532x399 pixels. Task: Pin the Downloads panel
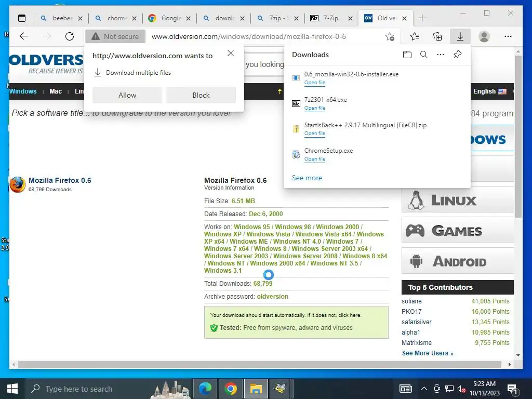coord(457,55)
